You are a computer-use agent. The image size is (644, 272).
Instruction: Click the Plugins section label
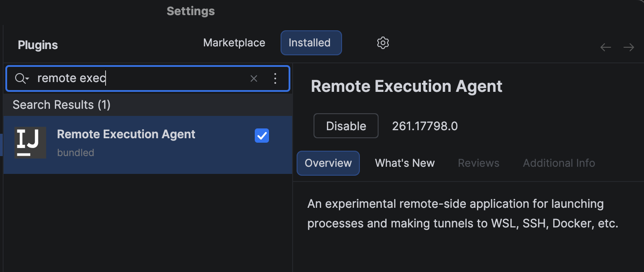point(37,45)
